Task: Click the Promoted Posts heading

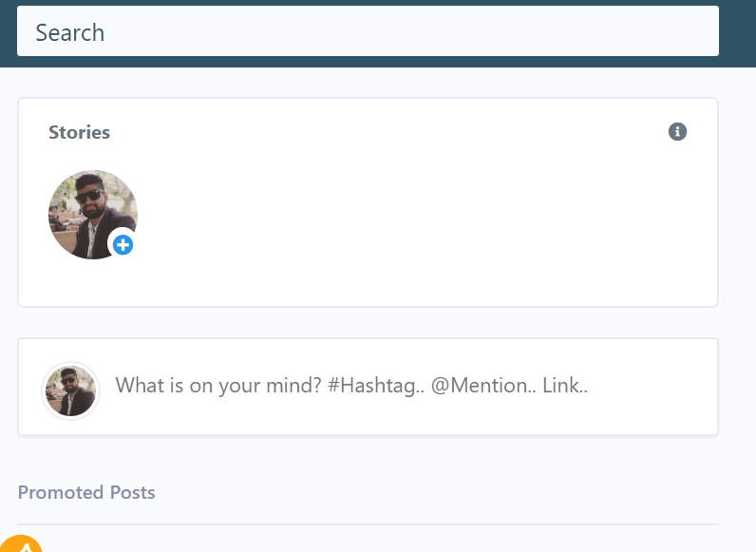Action: pos(86,492)
